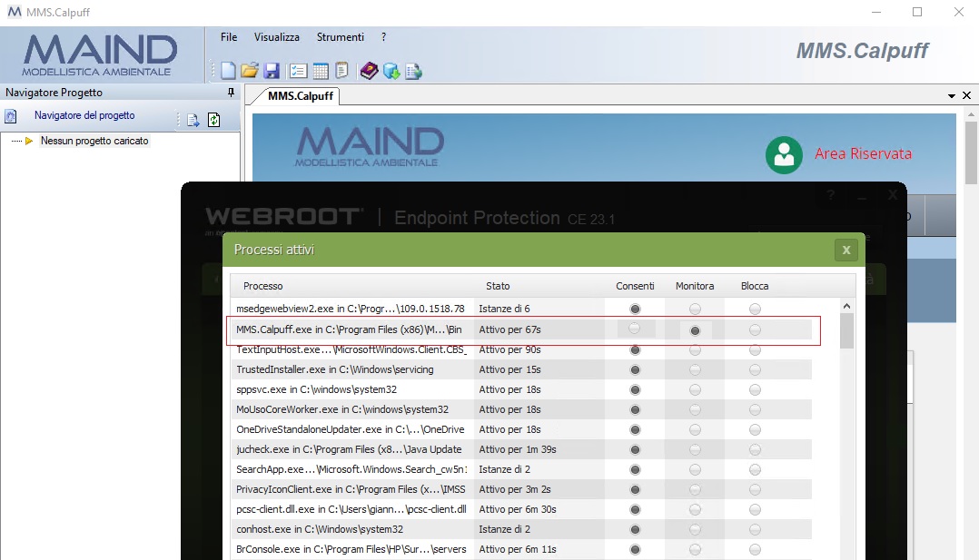This screenshot has height=560, width=979.
Task: Save project using the floppy disk icon
Action: point(271,71)
